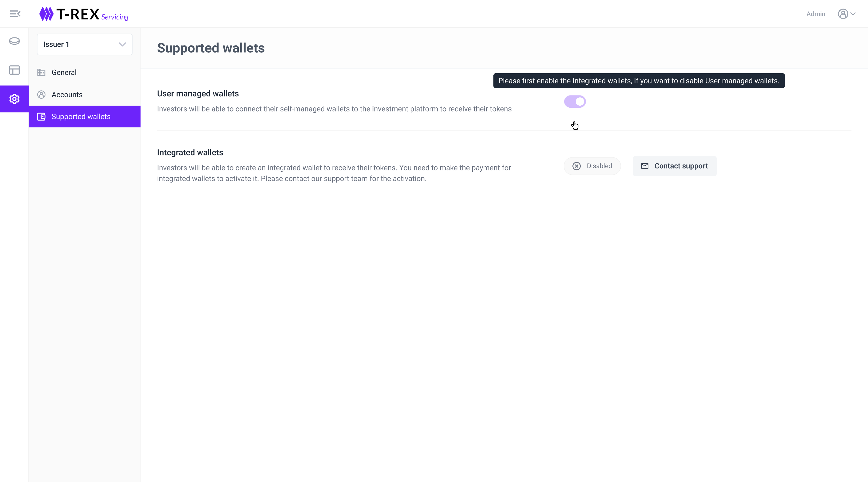Image resolution: width=868 pixels, height=488 pixels.
Task: Open the Accounts menu item
Action: pyautogui.click(x=67, y=95)
